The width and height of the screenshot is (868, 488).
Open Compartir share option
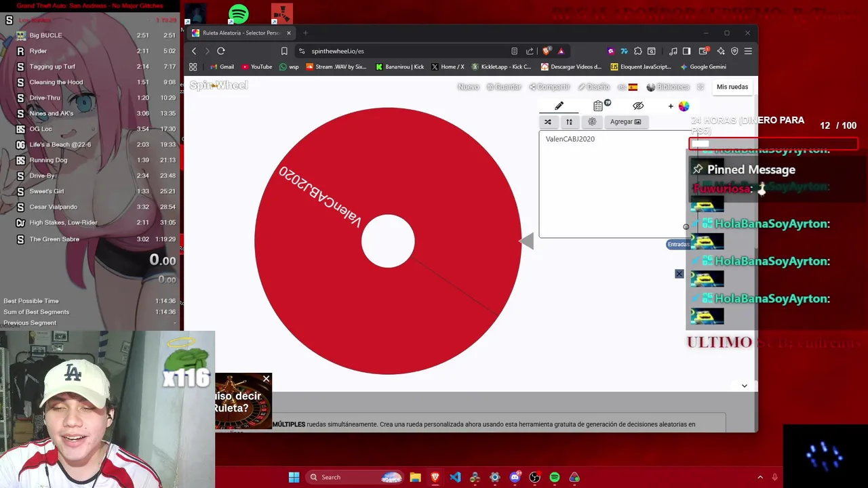[550, 87]
